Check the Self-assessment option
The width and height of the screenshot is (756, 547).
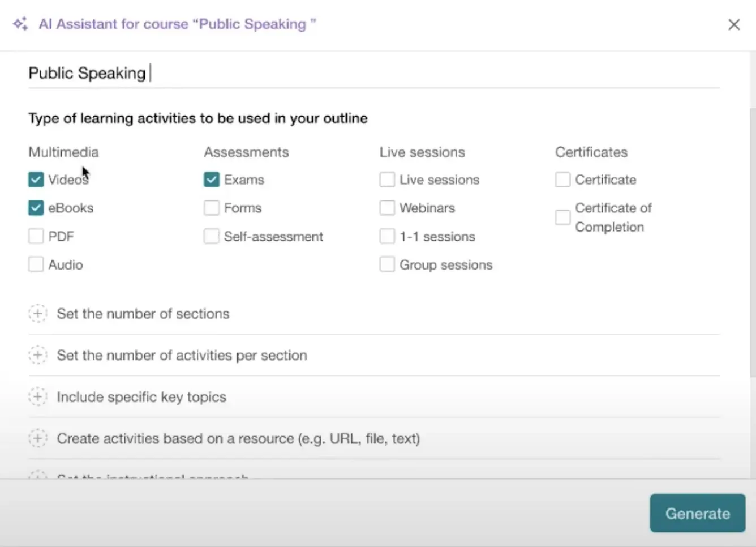212,236
